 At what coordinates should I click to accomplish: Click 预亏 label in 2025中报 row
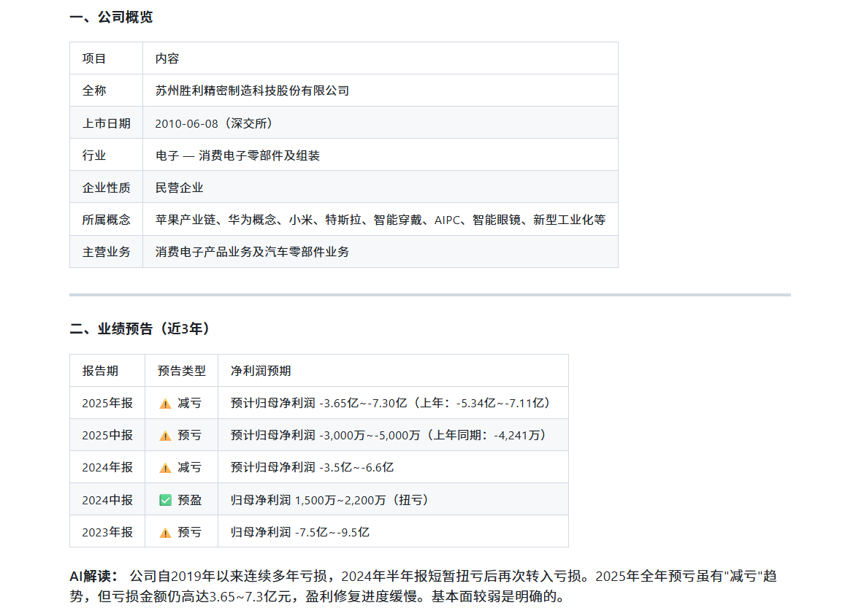190,436
